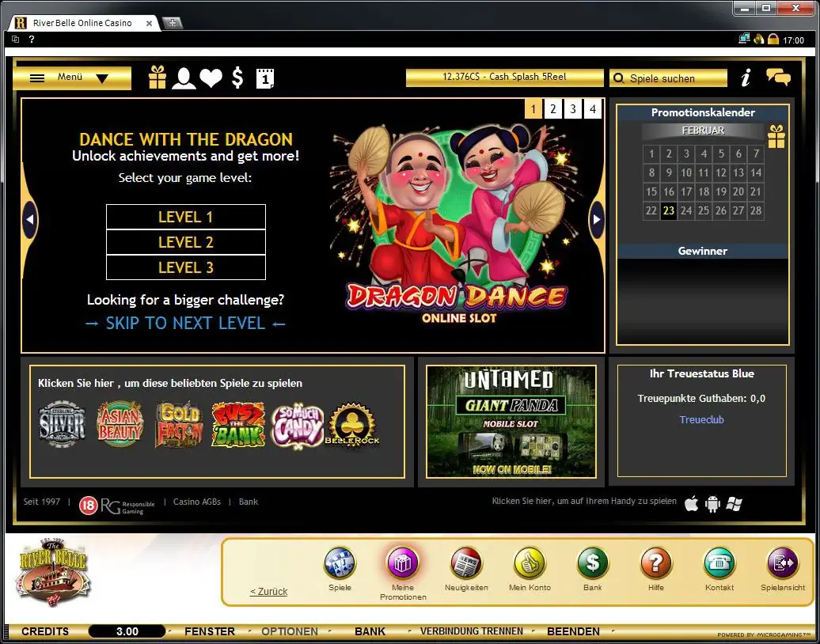Click the info 'i' icon
The width and height of the screenshot is (820, 644).
tap(745, 78)
